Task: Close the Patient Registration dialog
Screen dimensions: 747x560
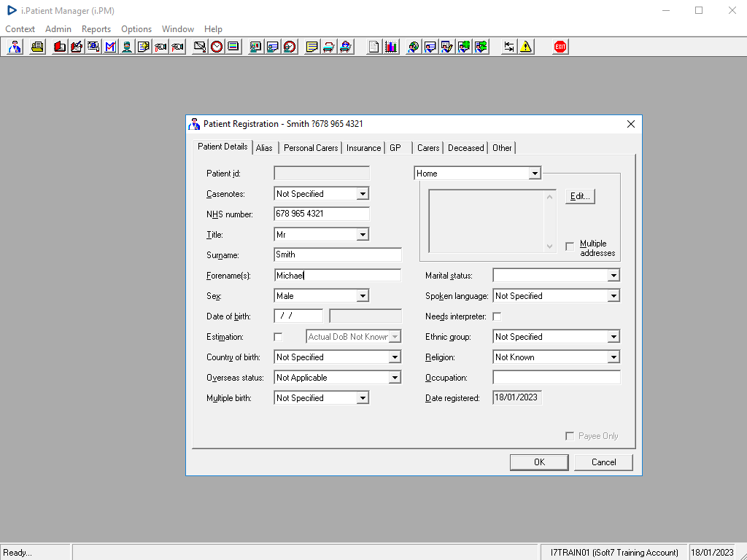Action: 631,124
